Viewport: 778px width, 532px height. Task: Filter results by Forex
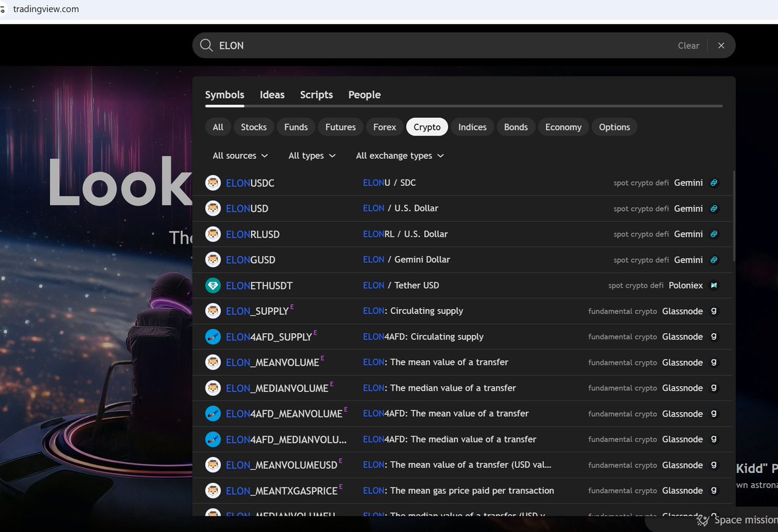(384, 127)
